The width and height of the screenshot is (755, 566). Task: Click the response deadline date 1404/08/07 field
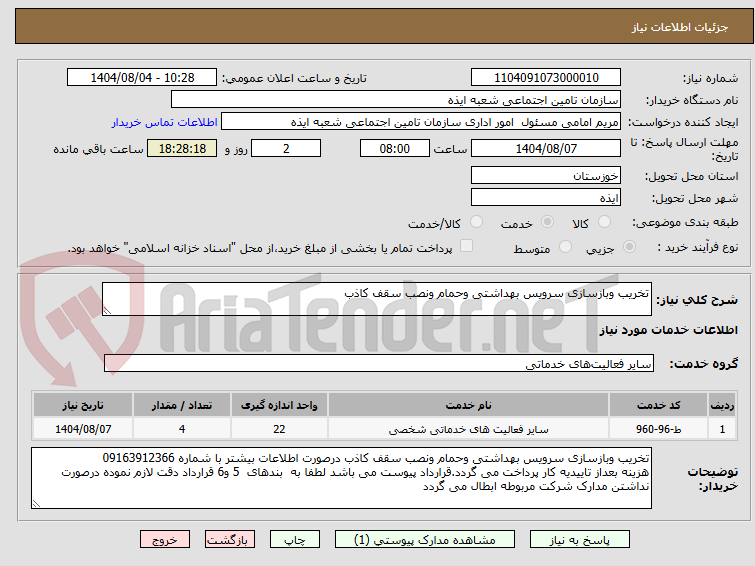tap(546, 148)
